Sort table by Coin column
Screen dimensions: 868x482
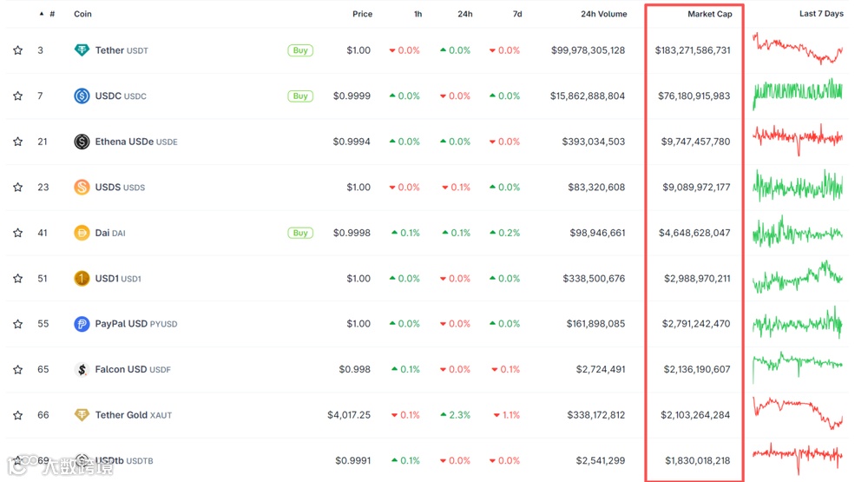tap(83, 14)
